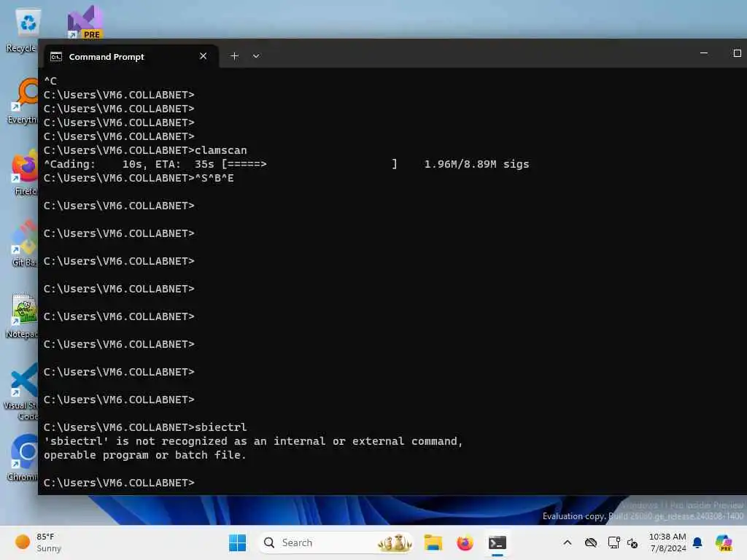The height and width of the screenshot is (560, 747).
Task: Open the clock and date 10:38 AM
Action: click(x=667, y=542)
